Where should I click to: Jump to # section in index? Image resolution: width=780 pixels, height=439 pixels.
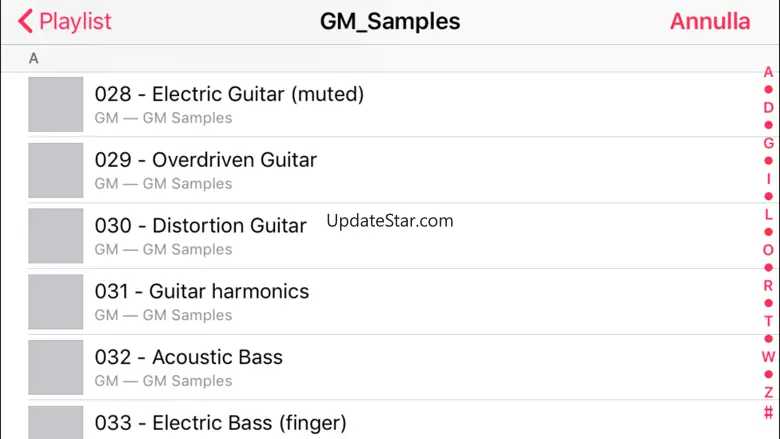768,412
